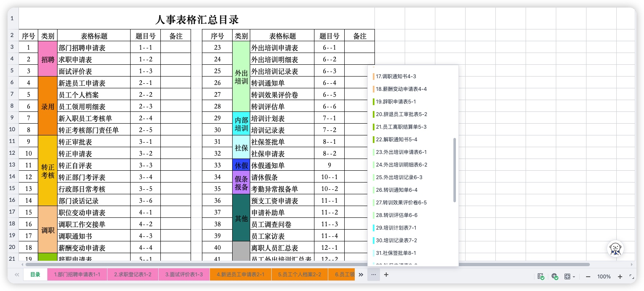Open the sheet list via the ellipsis button
Screen dimensions: 644x291
373,275
